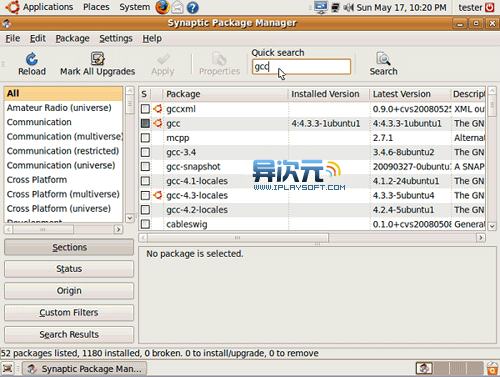Sort by the Package column header
500x377 pixels.
pyautogui.click(x=225, y=94)
